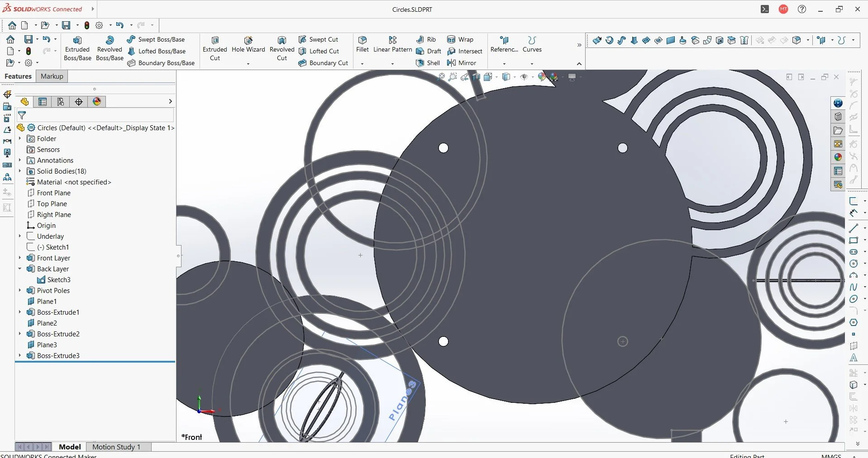868x458 pixels.
Task: Select Sketch3 under Back Layer
Action: click(x=54, y=280)
